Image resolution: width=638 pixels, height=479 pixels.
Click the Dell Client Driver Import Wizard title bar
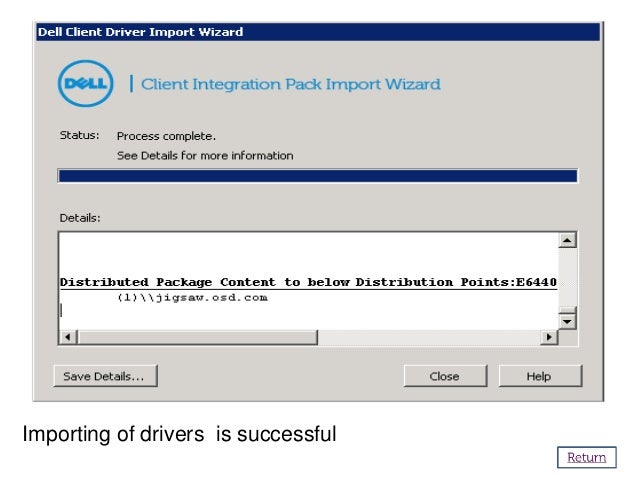tap(318, 32)
